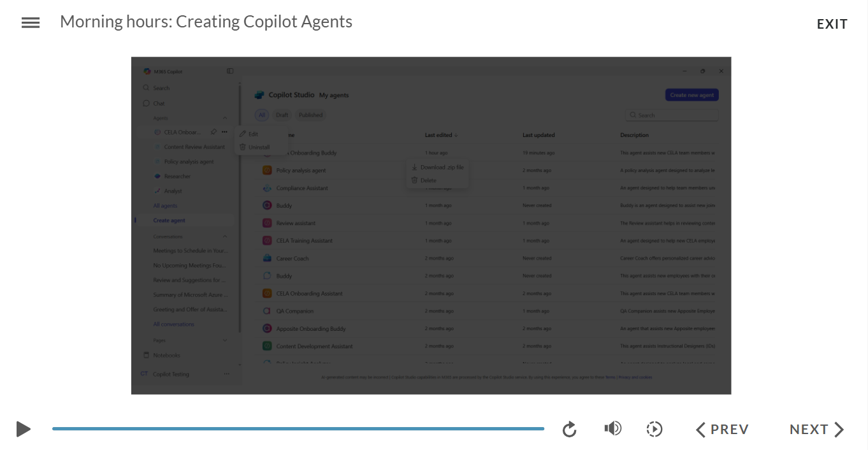Open the course hamburger menu
Screen dimensions: 868x450
point(31,23)
